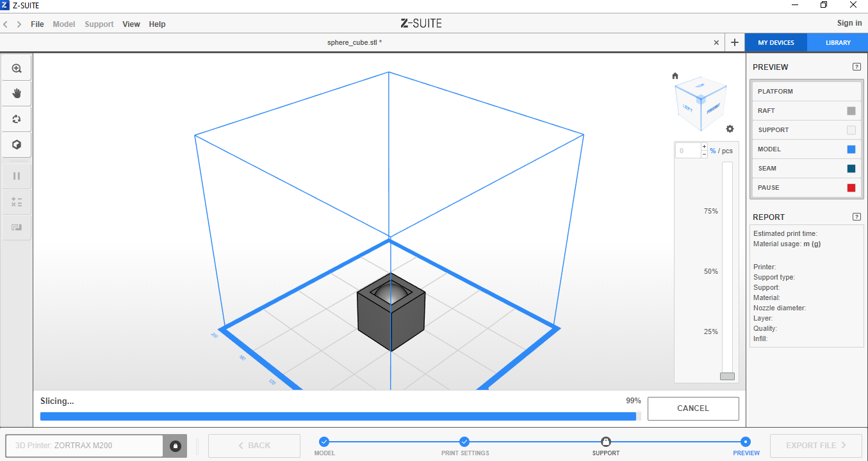Open REPORT panel help icon

point(856,217)
